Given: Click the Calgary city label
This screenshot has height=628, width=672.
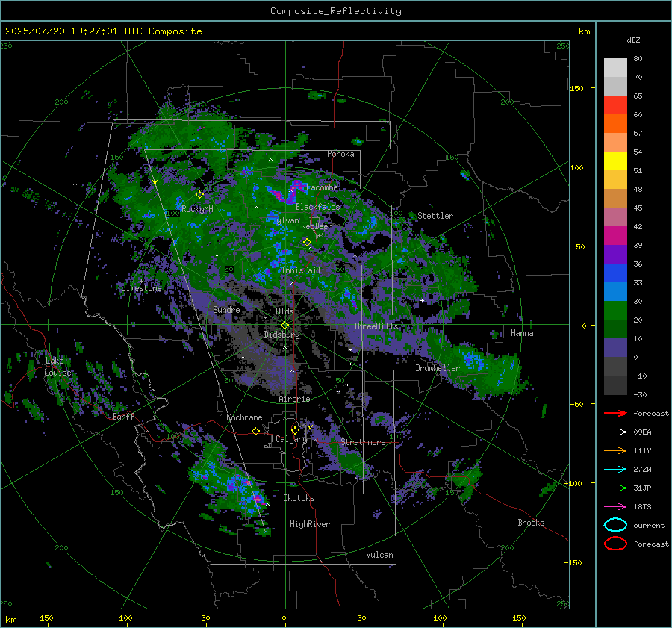Looking at the screenshot, I should click(x=291, y=439).
